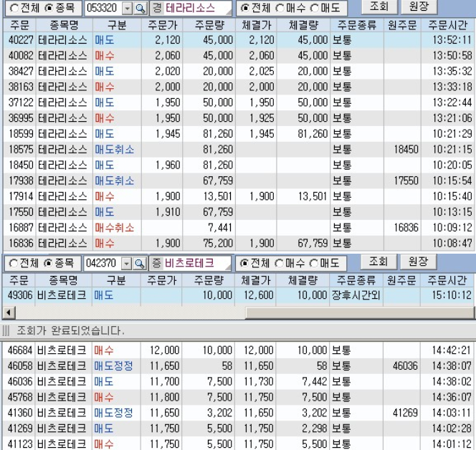Click 매도정정 in order row 41360

[x=113, y=413]
